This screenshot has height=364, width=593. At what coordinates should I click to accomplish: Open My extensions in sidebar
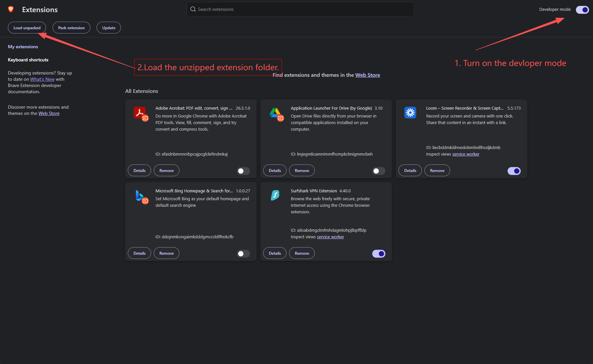tap(23, 47)
